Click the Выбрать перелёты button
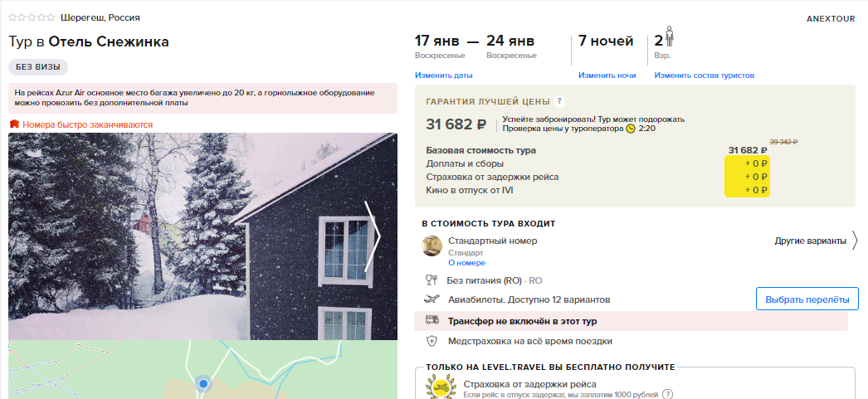This screenshot has height=399, width=868. 807,299
